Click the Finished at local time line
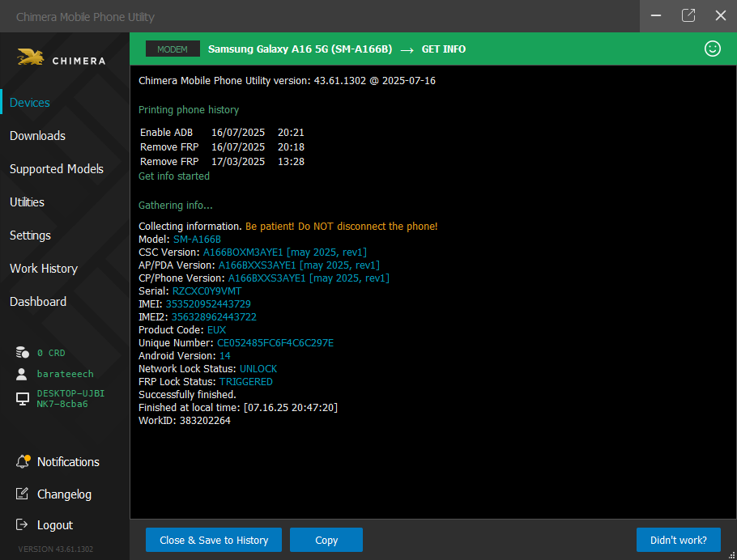The image size is (737, 560). click(238, 407)
